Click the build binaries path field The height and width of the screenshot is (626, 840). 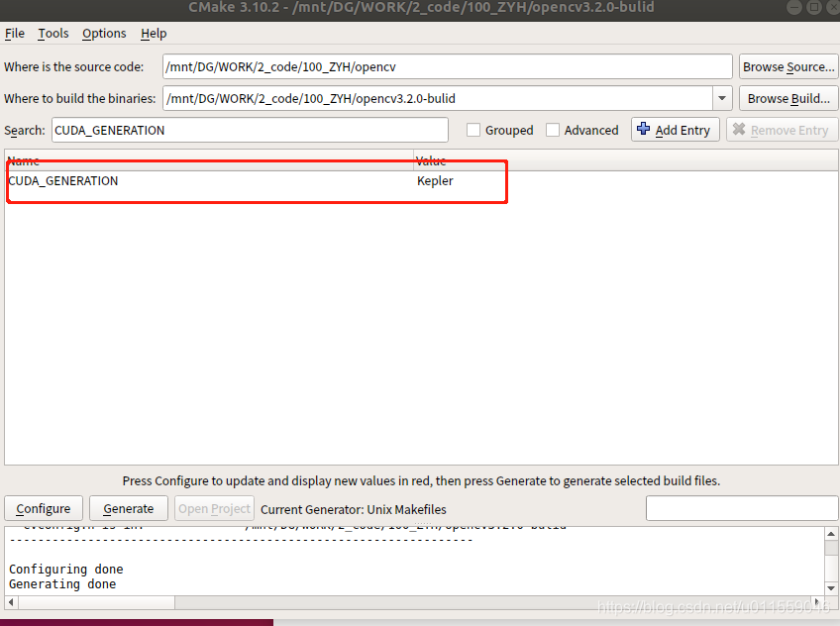pos(438,98)
